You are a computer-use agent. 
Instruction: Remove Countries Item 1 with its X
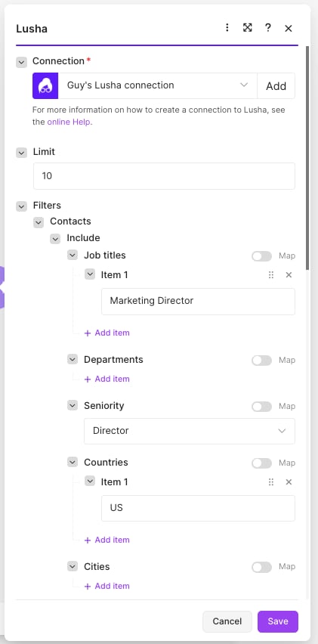point(289,481)
